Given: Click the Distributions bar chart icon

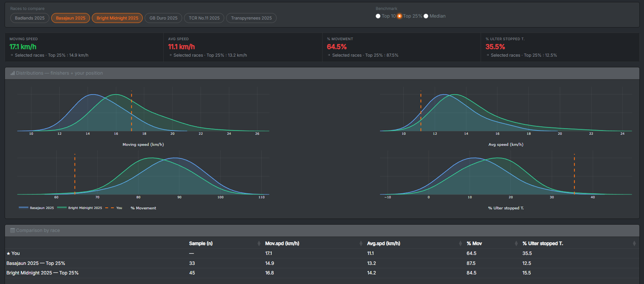Looking at the screenshot, I should click(13, 73).
